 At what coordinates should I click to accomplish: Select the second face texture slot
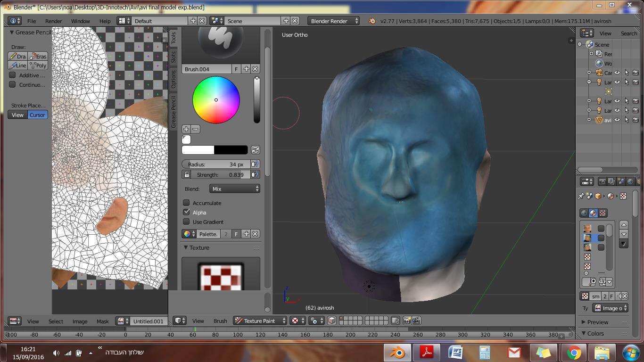pos(587,238)
